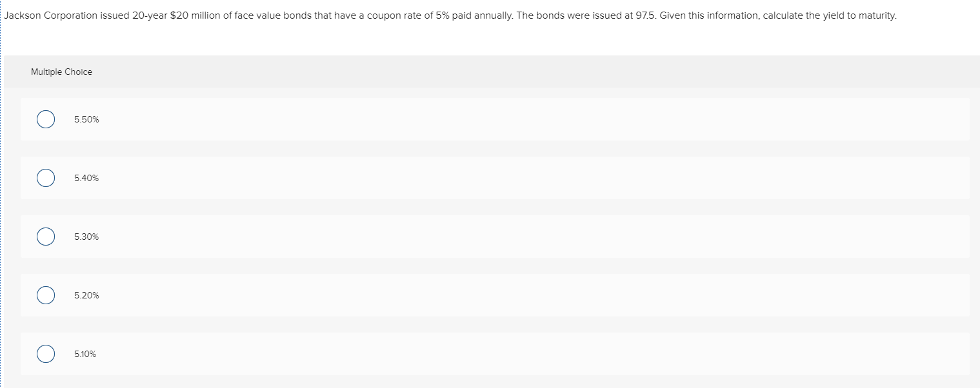Screen dimensions: 980x388
Task: Select the 5.30% radio button
Action: [45, 236]
